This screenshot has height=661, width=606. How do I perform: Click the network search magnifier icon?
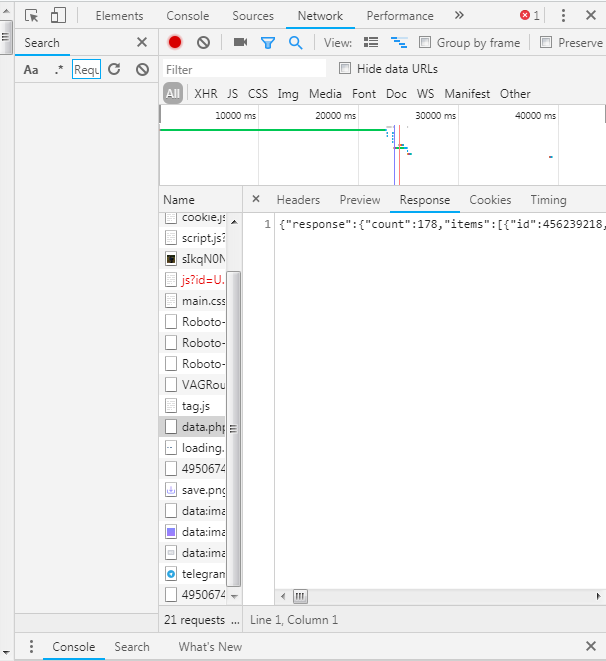[295, 43]
